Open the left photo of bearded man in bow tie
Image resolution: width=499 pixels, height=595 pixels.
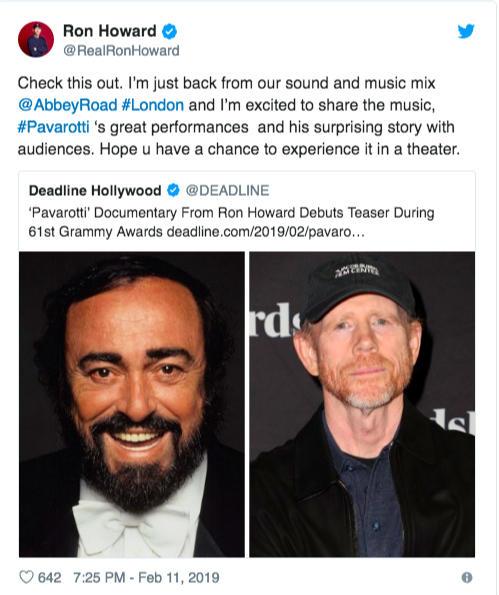pyautogui.click(x=132, y=404)
